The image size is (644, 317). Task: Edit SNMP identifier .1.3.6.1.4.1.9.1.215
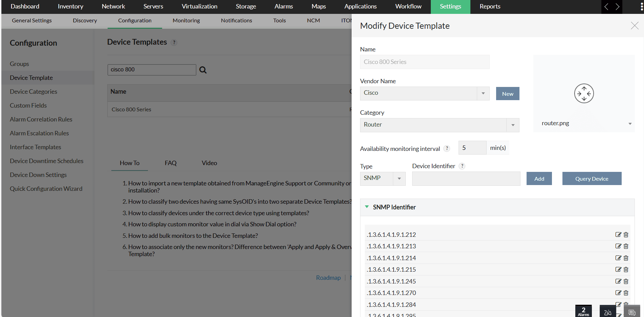coord(618,269)
